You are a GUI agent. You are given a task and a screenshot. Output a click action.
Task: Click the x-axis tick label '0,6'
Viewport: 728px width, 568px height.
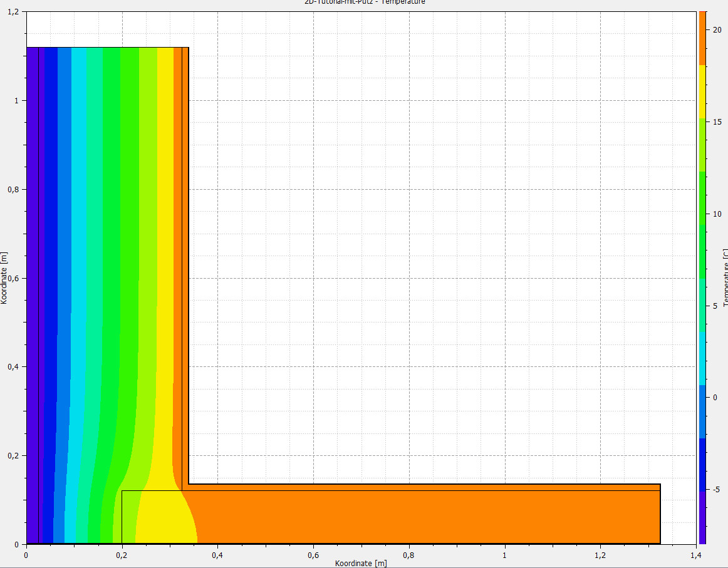click(313, 555)
